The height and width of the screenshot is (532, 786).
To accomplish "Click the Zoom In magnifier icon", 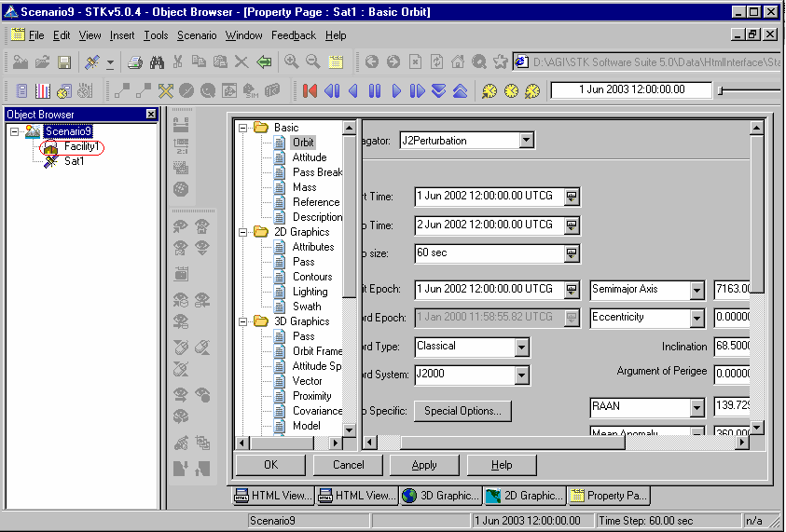I will (291, 62).
